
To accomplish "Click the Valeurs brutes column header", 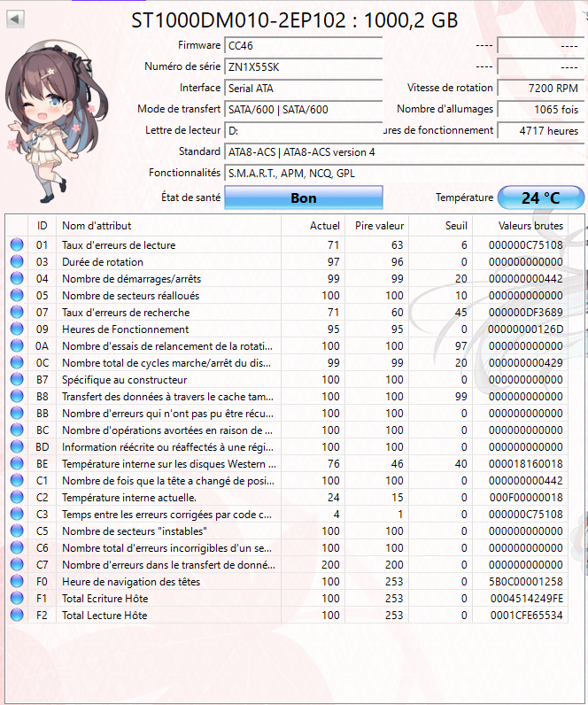I will pos(521,225).
